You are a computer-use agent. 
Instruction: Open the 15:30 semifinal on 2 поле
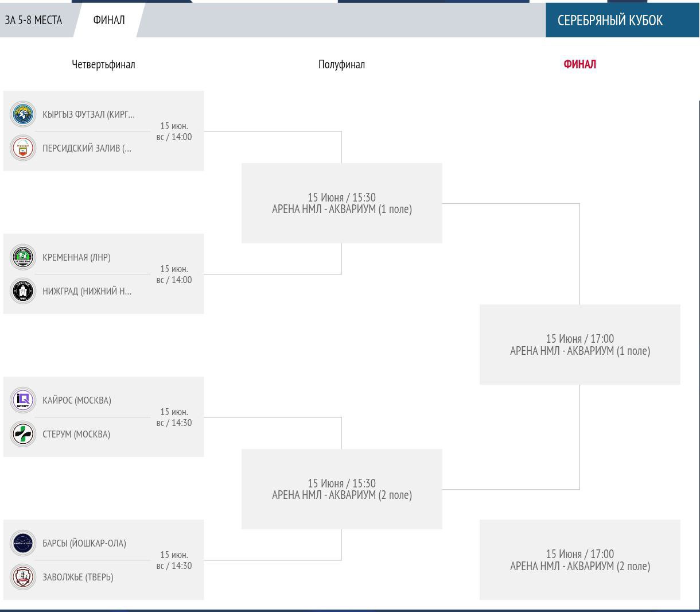341,489
